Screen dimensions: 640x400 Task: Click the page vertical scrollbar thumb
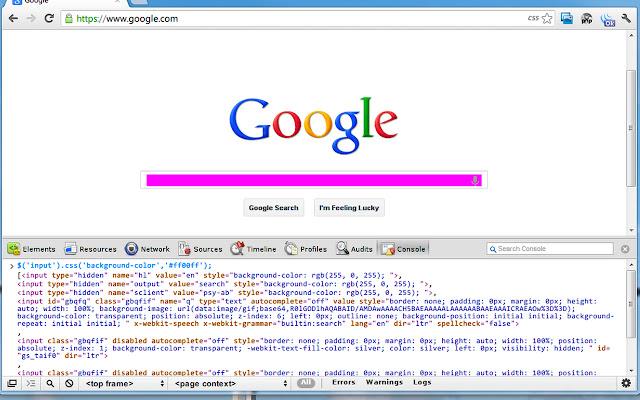[631, 129]
